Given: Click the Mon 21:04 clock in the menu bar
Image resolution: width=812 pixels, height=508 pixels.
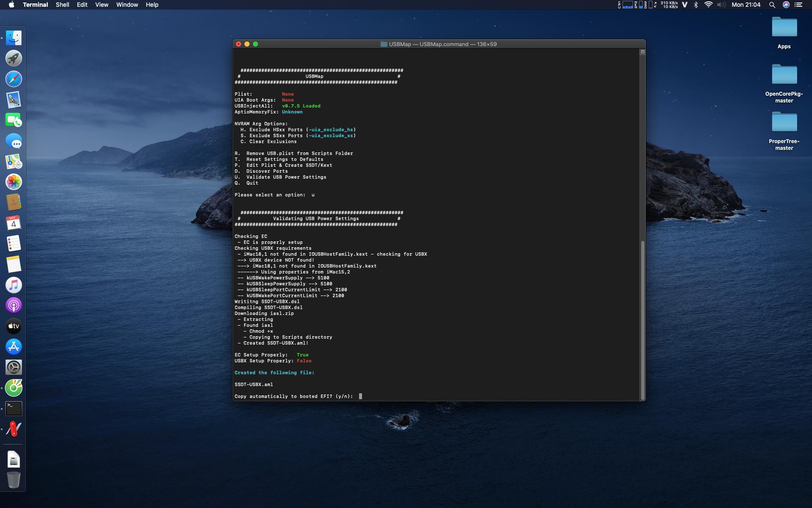Looking at the screenshot, I should [746, 5].
